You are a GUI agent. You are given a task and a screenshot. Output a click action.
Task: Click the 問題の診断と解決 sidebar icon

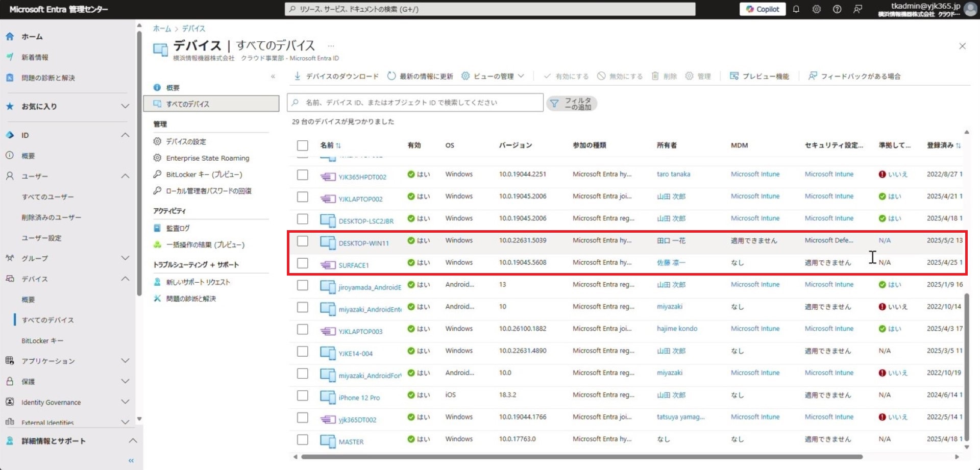(10, 78)
